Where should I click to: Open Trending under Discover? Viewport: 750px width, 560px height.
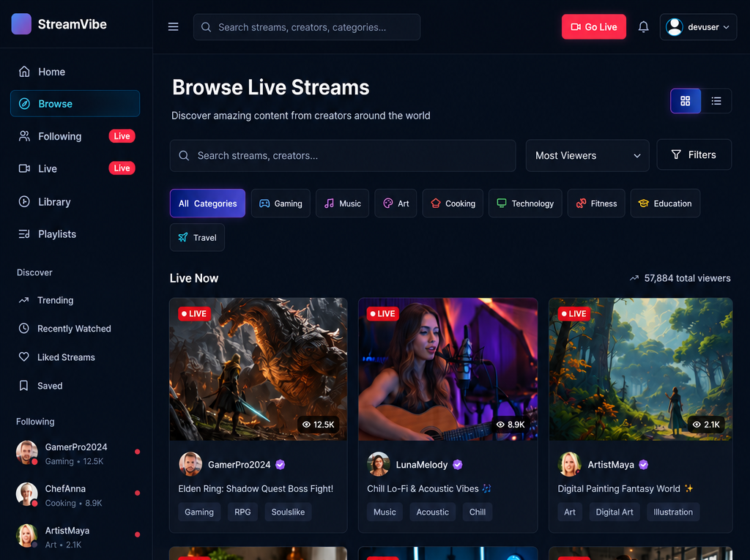(75, 300)
